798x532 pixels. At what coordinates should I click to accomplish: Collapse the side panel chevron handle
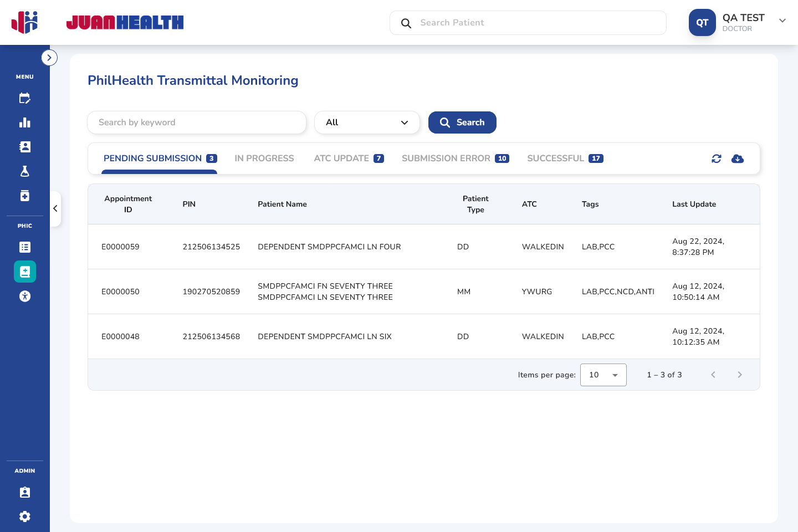click(x=55, y=209)
